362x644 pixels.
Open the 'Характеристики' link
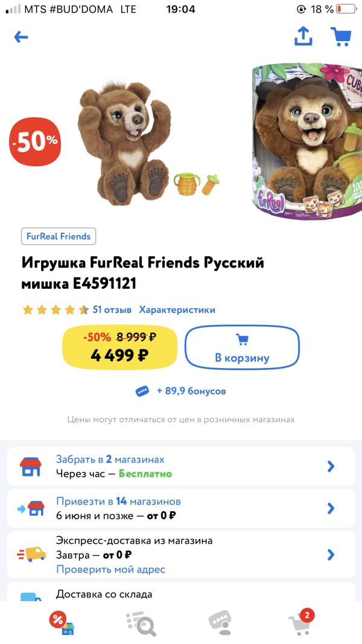pos(177,310)
